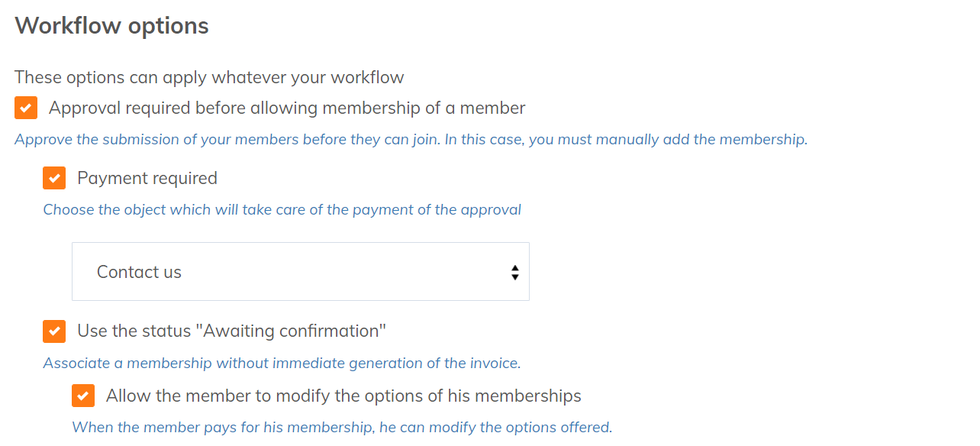Click the Workflow options heading
The image size is (980, 446).
click(111, 26)
